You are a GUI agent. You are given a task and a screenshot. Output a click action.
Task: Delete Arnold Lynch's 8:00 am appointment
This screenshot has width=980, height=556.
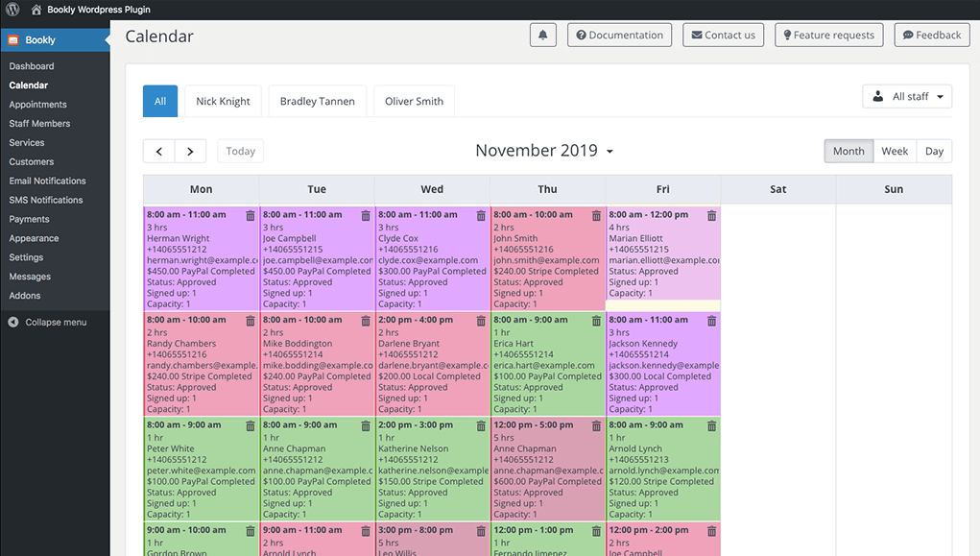(x=711, y=425)
